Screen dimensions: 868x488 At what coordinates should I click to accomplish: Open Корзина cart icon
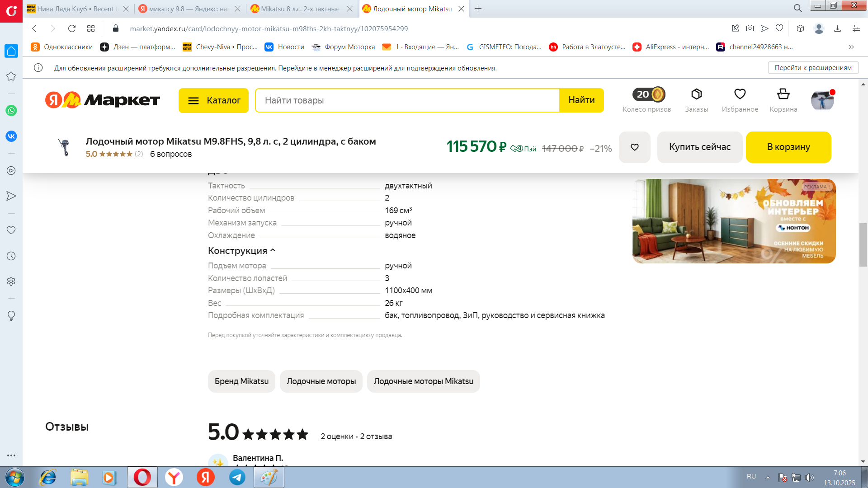pyautogui.click(x=783, y=94)
